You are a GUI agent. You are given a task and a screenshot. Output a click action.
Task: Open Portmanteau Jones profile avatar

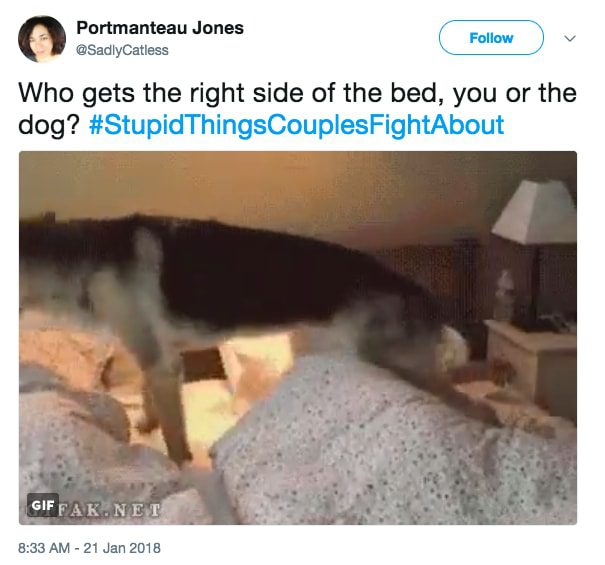42,39
